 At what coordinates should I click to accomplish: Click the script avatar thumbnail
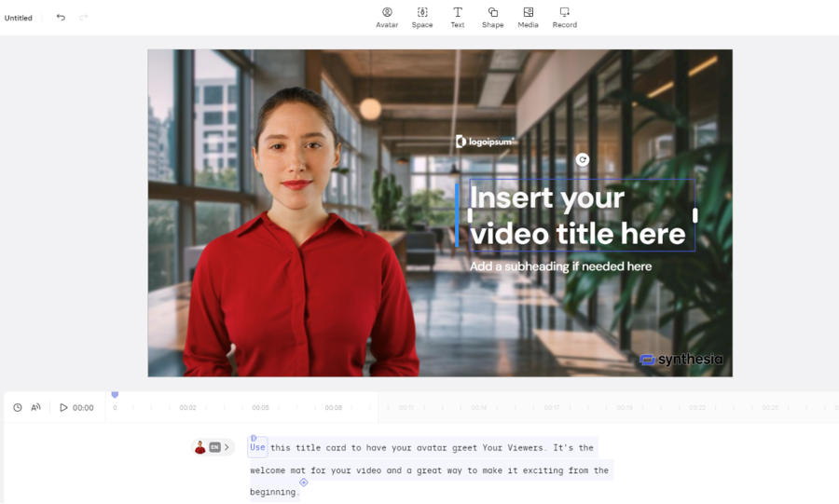[200, 447]
